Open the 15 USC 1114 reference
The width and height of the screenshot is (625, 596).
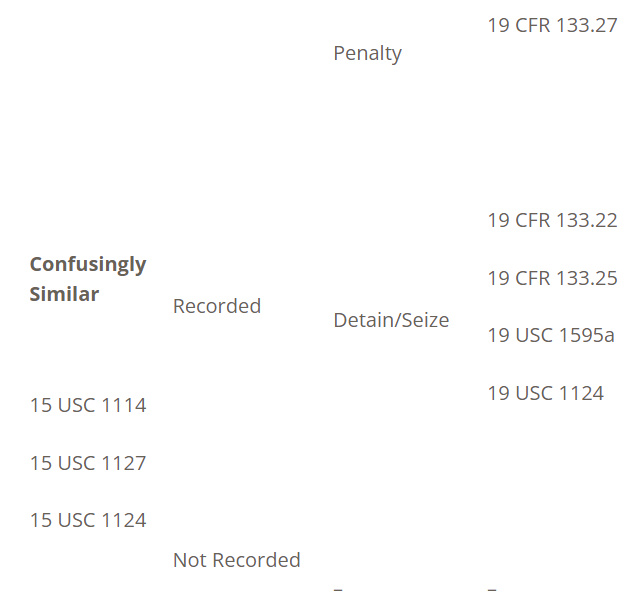click(88, 405)
